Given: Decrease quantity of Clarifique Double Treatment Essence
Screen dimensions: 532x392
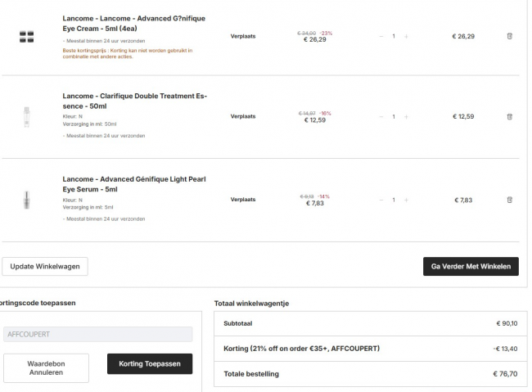Looking at the screenshot, I should [x=381, y=116].
